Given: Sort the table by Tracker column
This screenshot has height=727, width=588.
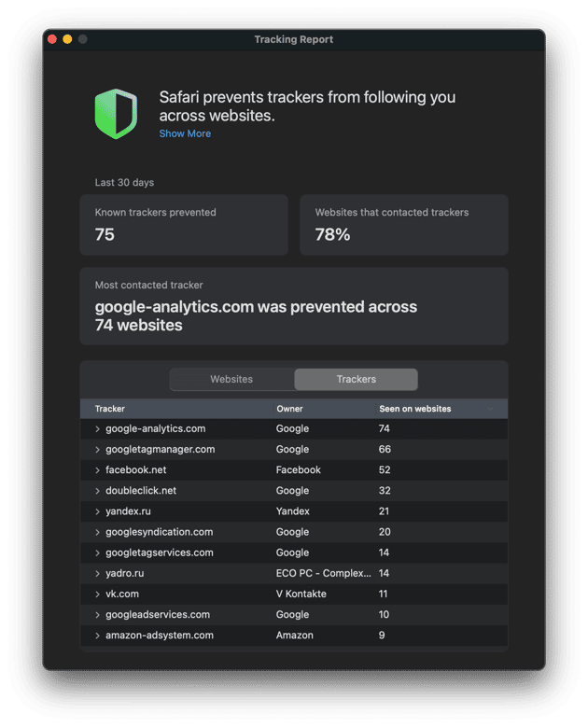Looking at the screenshot, I should pyautogui.click(x=110, y=409).
